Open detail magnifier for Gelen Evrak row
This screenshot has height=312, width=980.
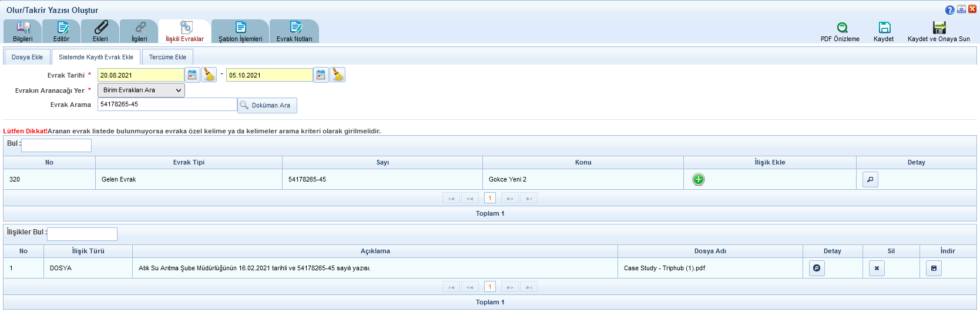tap(870, 180)
